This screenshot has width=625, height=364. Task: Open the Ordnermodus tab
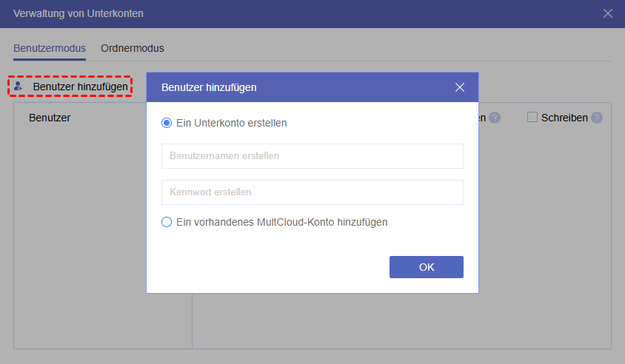pos(133,48)
